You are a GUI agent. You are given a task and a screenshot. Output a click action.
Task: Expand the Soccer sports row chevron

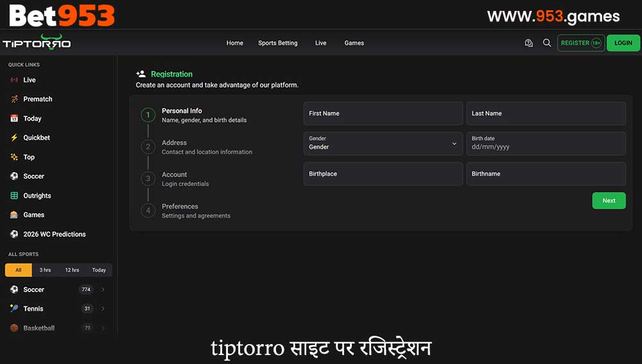(103, 290)
